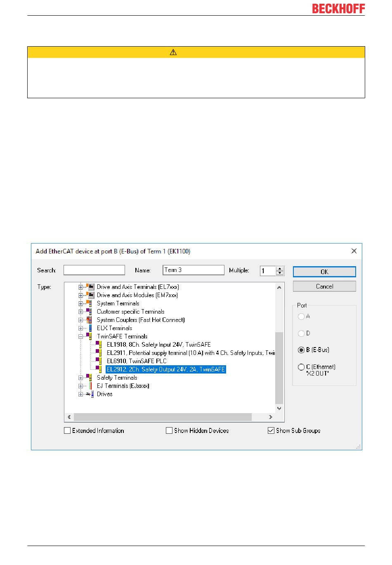The width and height of the screenshot is (392, 565).
Task: Click the EL1918 safety input terminal icon
Action: (x=99, y=345)
